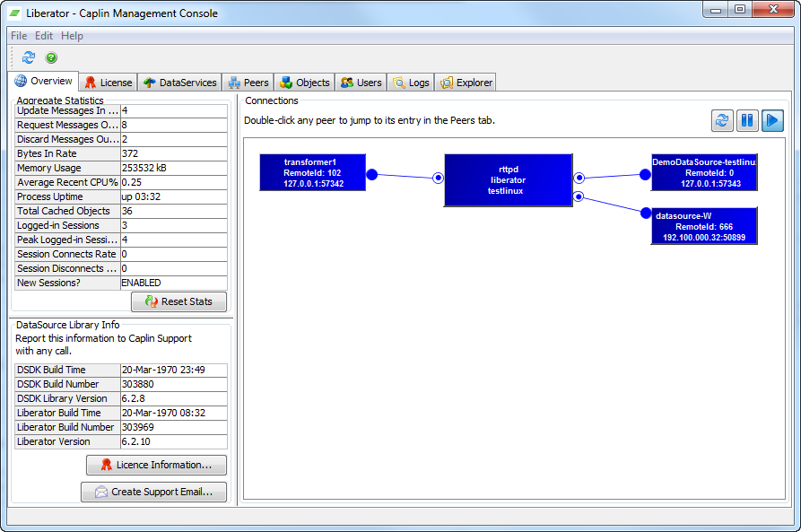801x532 pixels.
Task: Click the Peak Logged-in Sessions value 4
Action: coord(174,240)
